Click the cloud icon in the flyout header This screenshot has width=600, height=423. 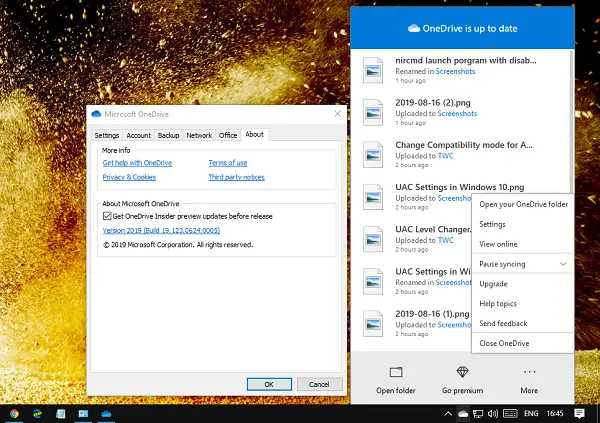click(x=414, y=28)
